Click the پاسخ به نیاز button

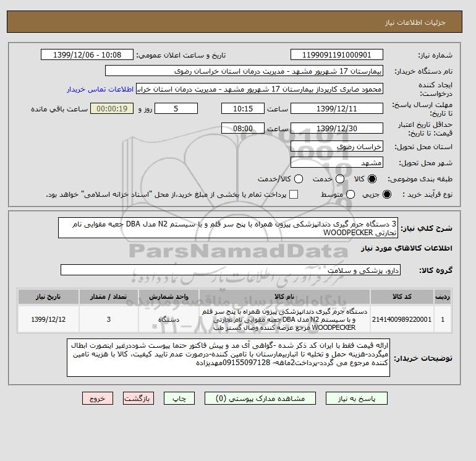pos(357,399)
